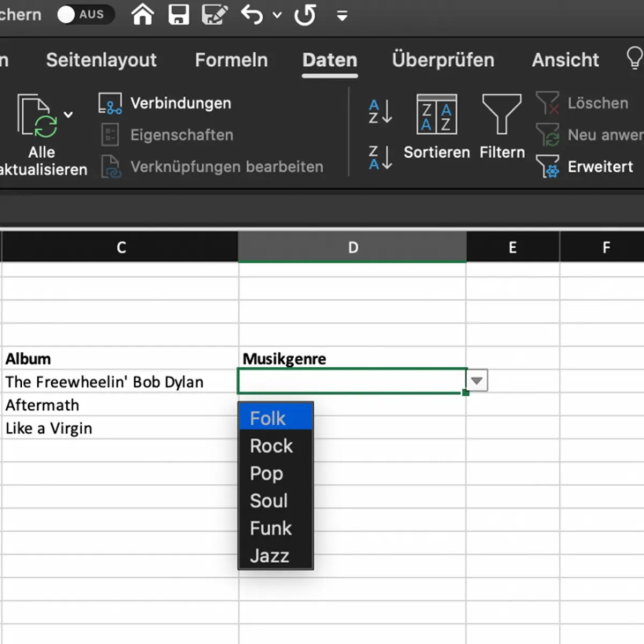
Task: Click the Alle aktualisieren refresh icon
Action: point(38,115)
